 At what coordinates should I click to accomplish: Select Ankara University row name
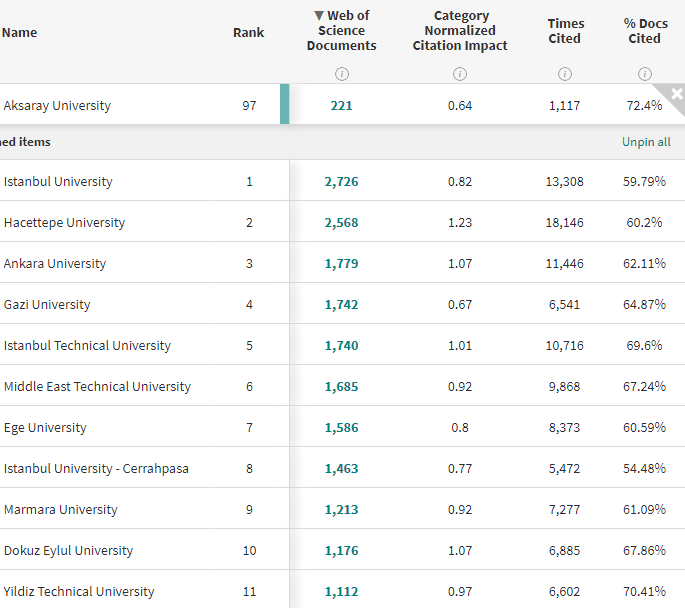coord(55,264)
